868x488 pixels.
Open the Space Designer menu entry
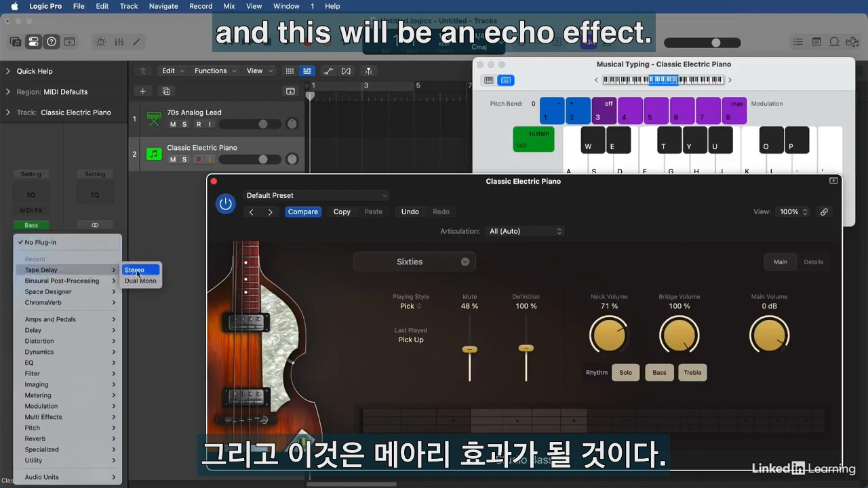click(68, 292)
